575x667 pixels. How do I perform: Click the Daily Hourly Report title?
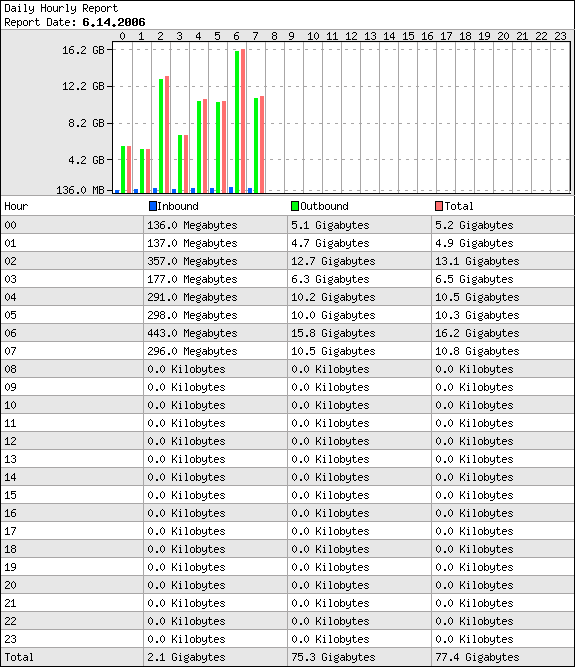61,8
